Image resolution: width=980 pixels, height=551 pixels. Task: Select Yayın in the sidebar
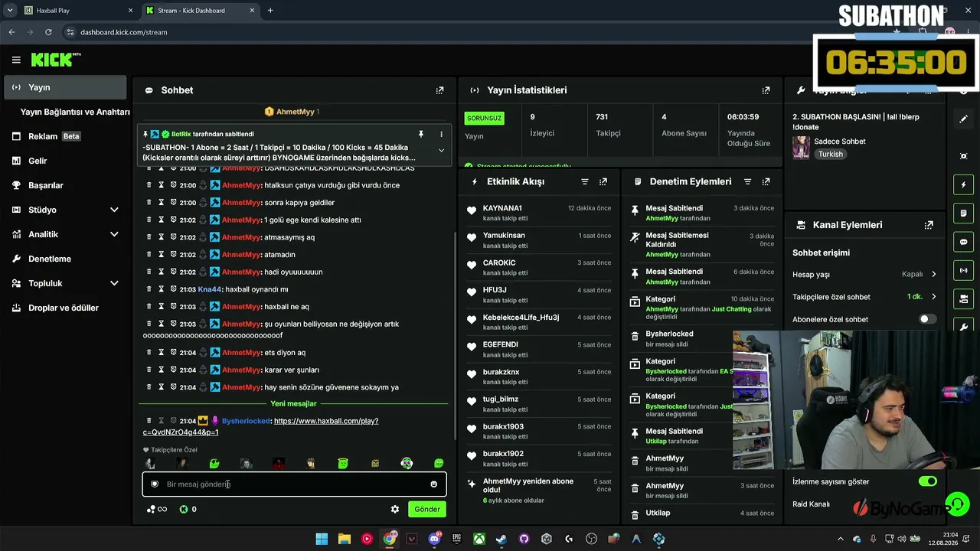(65, 87)
